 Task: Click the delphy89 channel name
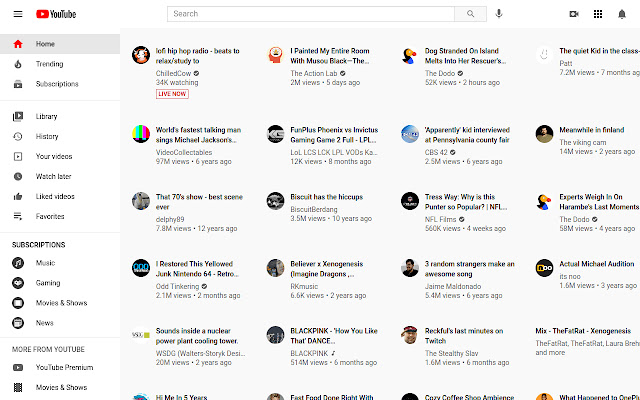[x=170, y=219]
